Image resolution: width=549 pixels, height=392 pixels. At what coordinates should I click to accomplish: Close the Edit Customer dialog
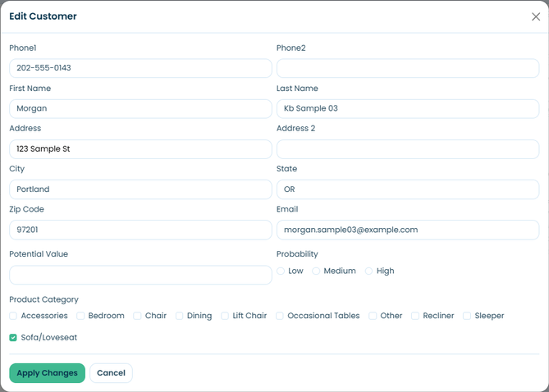tap(536, 16)
